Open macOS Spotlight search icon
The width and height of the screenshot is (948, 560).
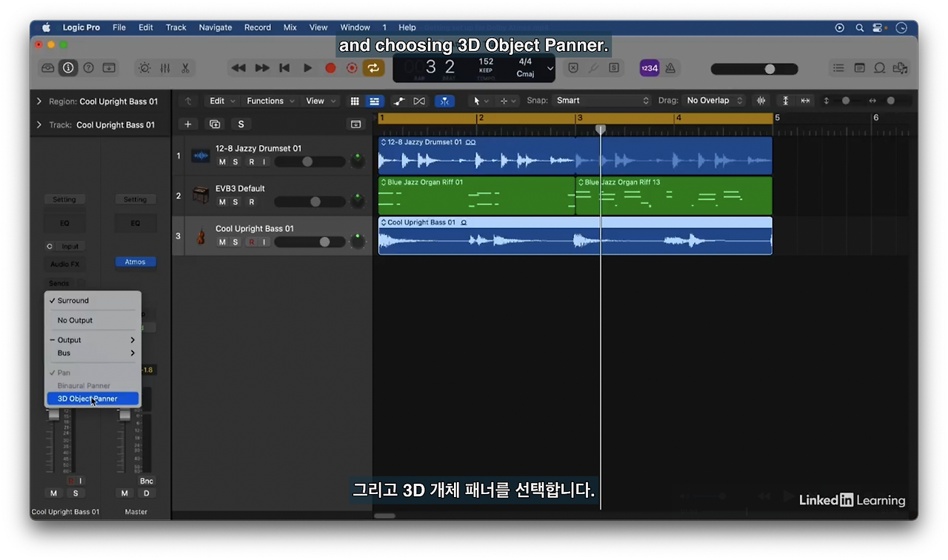tap(860, 27)
